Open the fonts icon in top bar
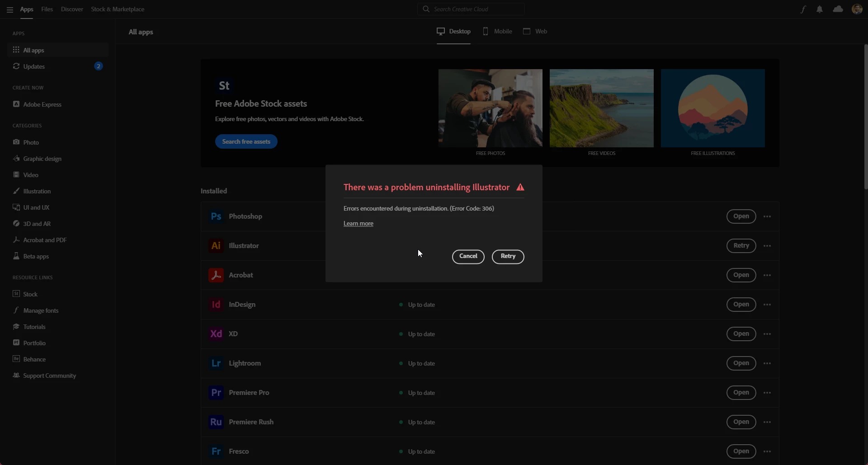868x465 pixels. (x=803, y=9)
